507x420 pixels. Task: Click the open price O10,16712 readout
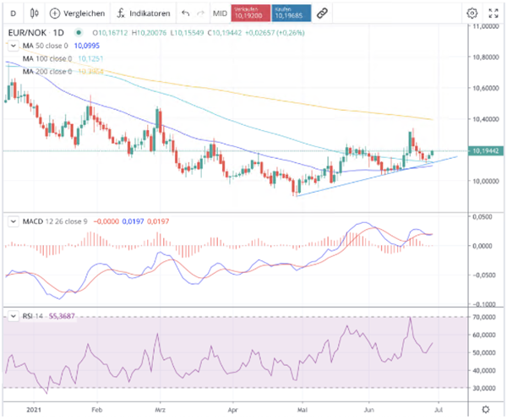tap(110, 33)
